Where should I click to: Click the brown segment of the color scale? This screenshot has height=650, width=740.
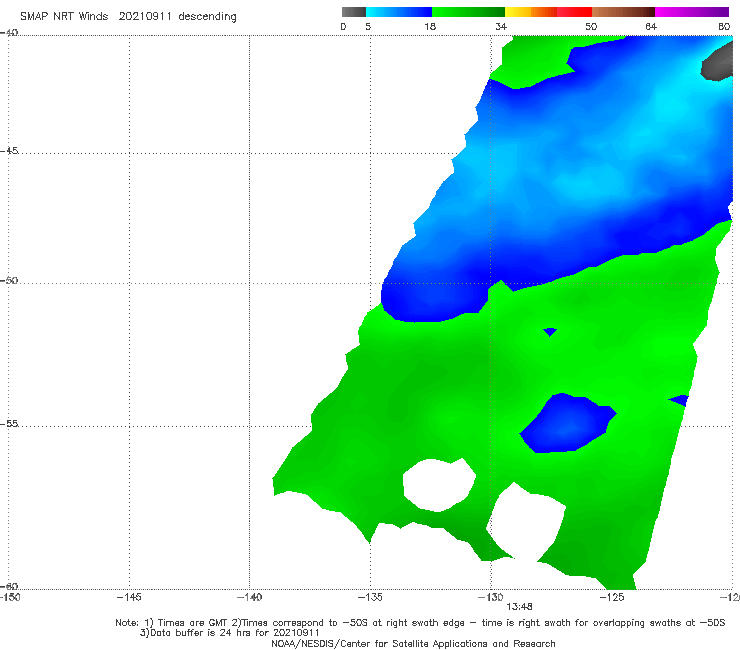pos(623,12)
